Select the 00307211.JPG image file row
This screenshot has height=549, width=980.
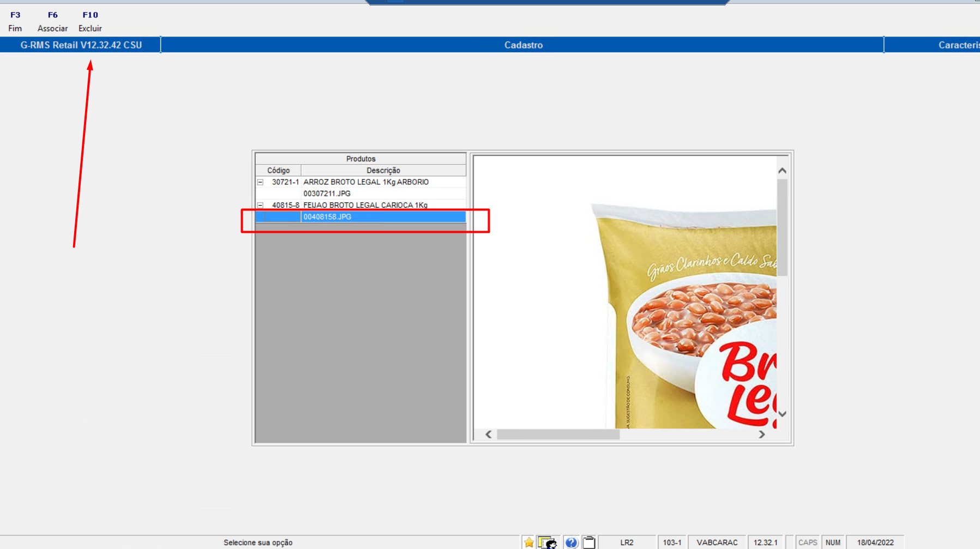click(x=360, y=194)
